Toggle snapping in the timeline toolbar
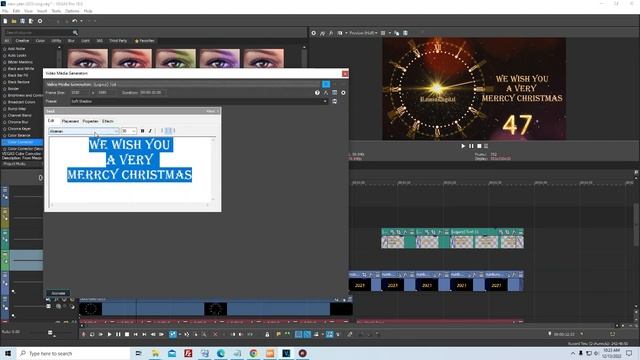Viewport: 640px width, 360px height. pyautogui.click(x=298, y=334)
